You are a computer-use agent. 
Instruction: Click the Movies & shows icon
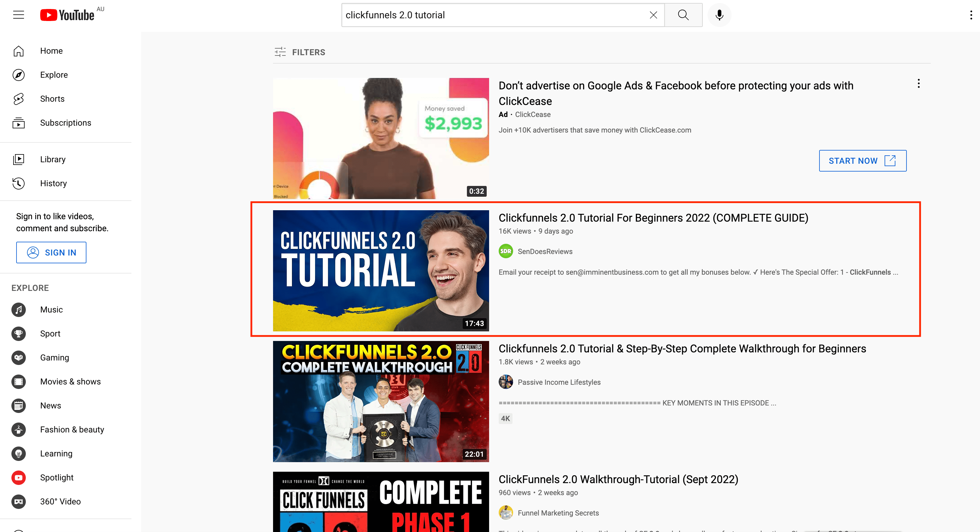18,381
